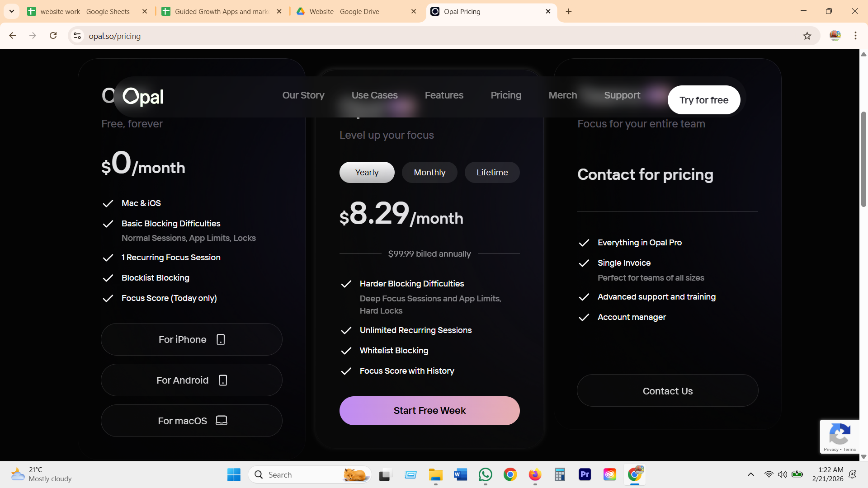Click the $99.99 billed annually text
The image size is (868, 488).
tap(429, 254)
